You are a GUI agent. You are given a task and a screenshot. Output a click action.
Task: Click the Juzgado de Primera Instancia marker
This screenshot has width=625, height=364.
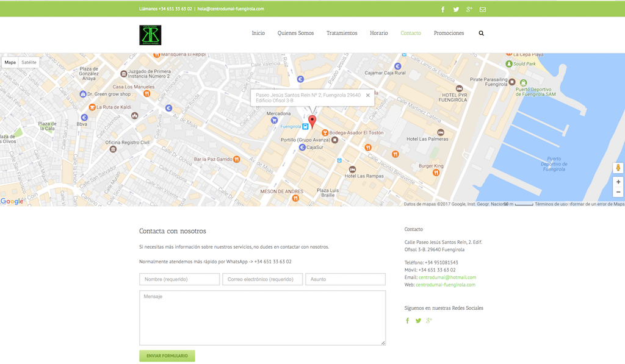coord(123,74)
